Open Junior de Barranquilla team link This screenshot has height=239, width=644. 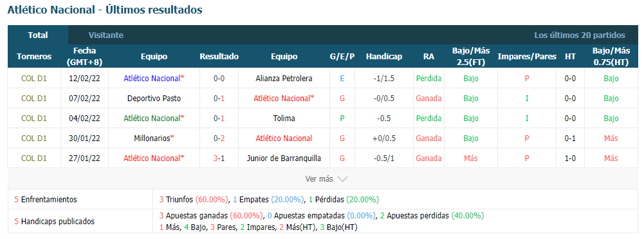tap(284, 158)
